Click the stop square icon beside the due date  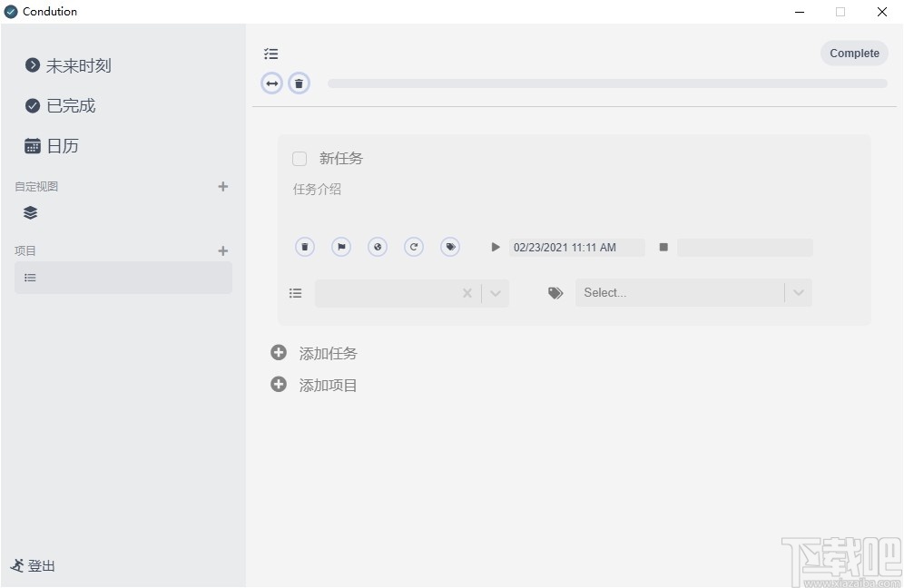[x=663, y=248]
